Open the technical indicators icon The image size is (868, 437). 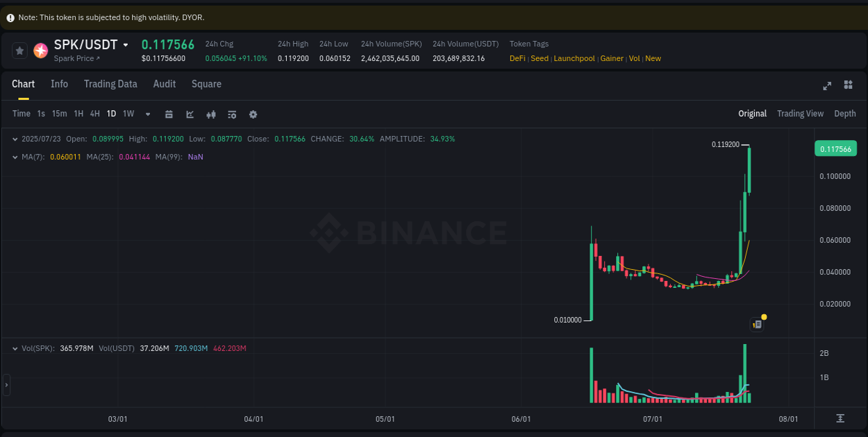[211, 113]
